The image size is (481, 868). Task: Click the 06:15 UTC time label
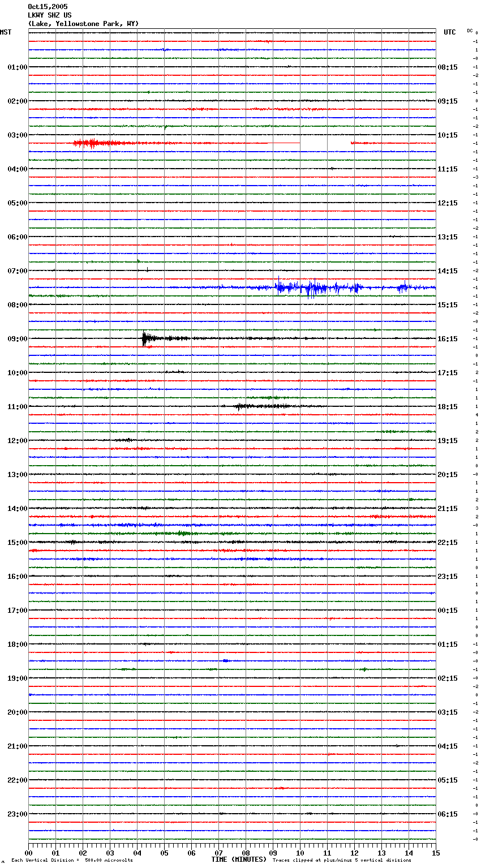click(448, 814)
